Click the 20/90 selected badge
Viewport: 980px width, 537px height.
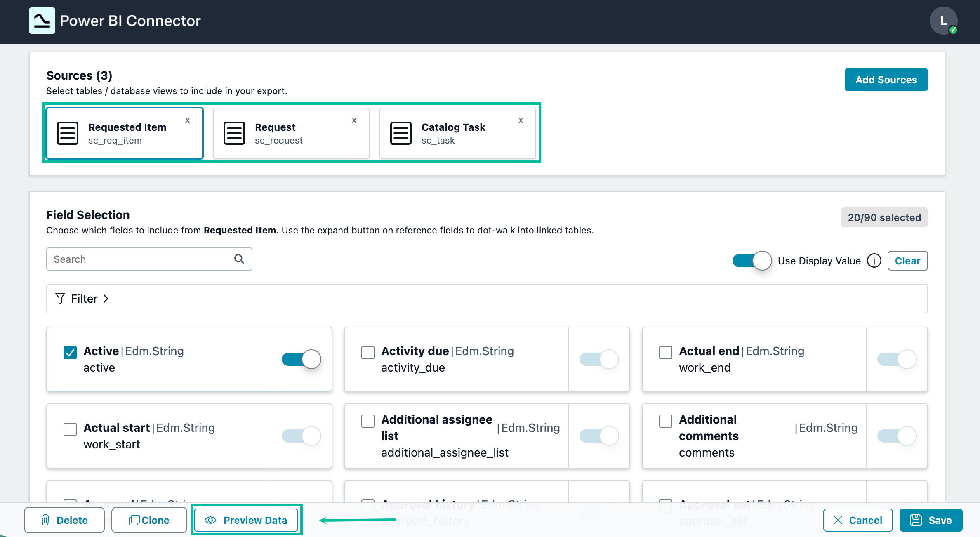tap(884, 217)
